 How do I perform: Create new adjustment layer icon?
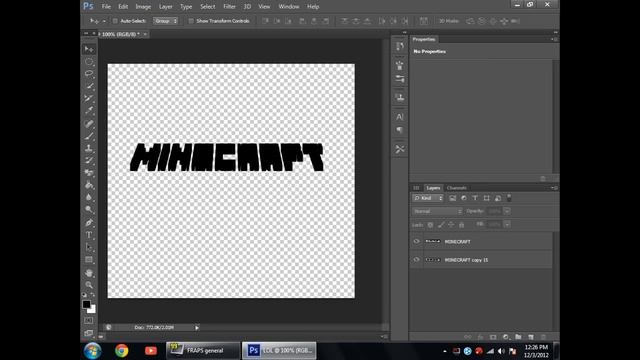[x=506, y=337]
